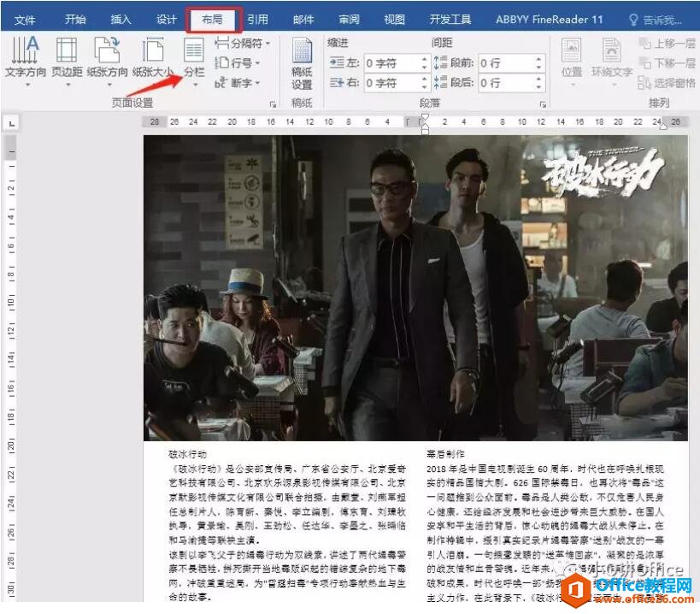This screenshot has width=700, height=614.
Task: Click the 告诉我 lightbulb search box
Action: pyautogui.click(x=656, y=20)
